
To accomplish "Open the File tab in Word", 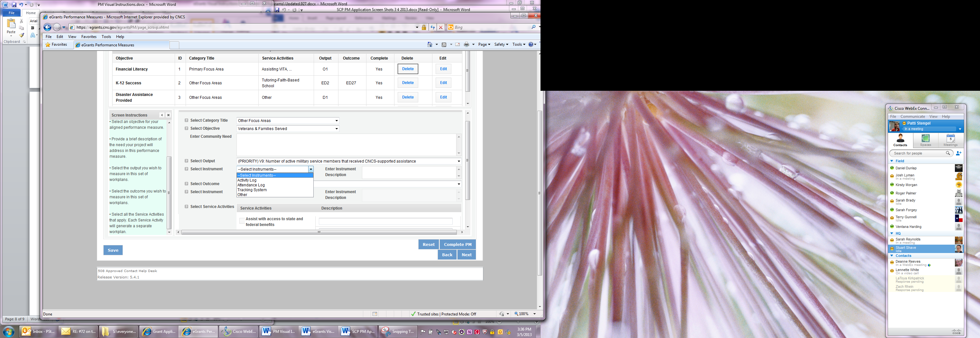I will 11,13.
